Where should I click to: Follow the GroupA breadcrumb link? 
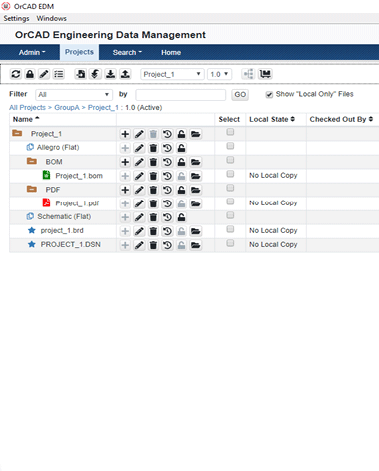pos(67,108)
